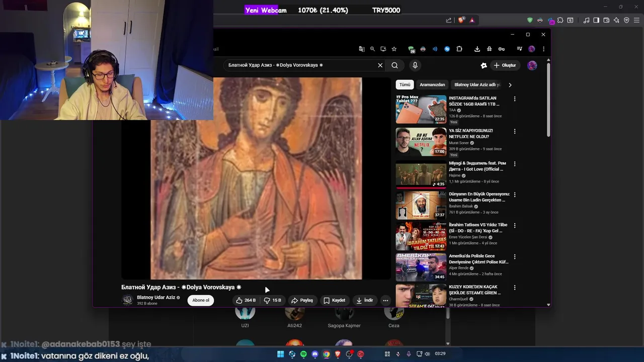Open Brave Shields lion icon in back window
This screenshot has width=644, height=362.
point(461,20)
